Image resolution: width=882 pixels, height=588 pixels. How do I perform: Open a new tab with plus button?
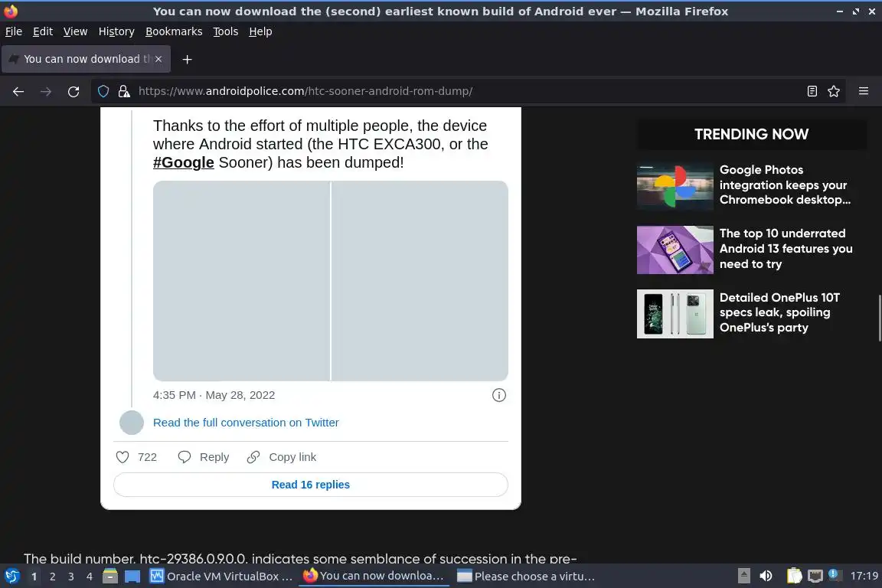188,60
